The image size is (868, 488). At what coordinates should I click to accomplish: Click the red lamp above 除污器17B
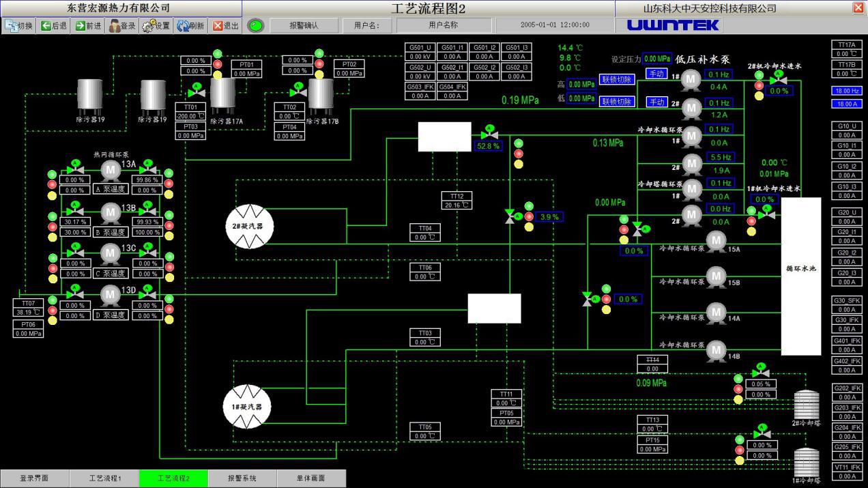pyautogui.click(x=318, y=64)
